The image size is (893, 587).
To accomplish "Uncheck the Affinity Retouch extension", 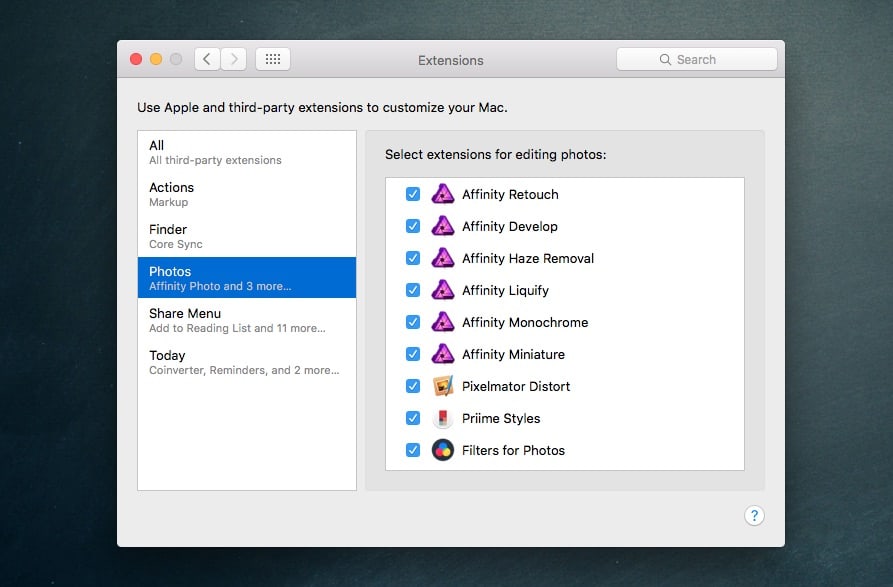I will click(x=413, y=194).
